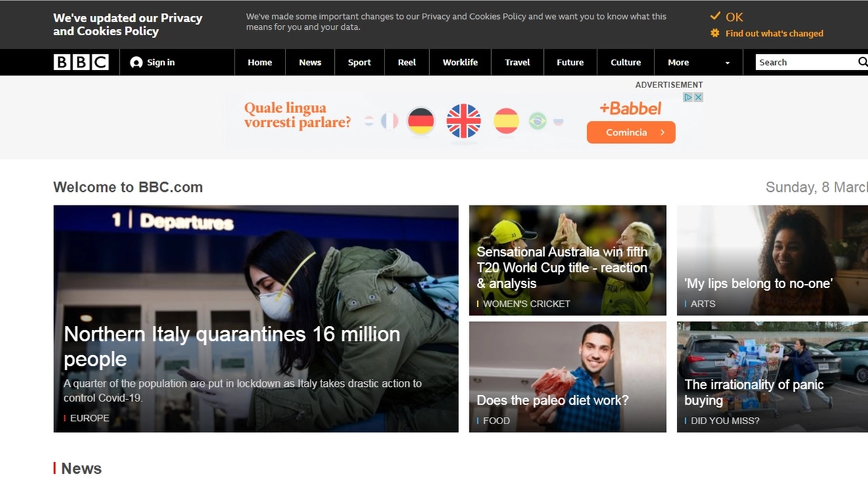Open the Future navigation item

570,62
